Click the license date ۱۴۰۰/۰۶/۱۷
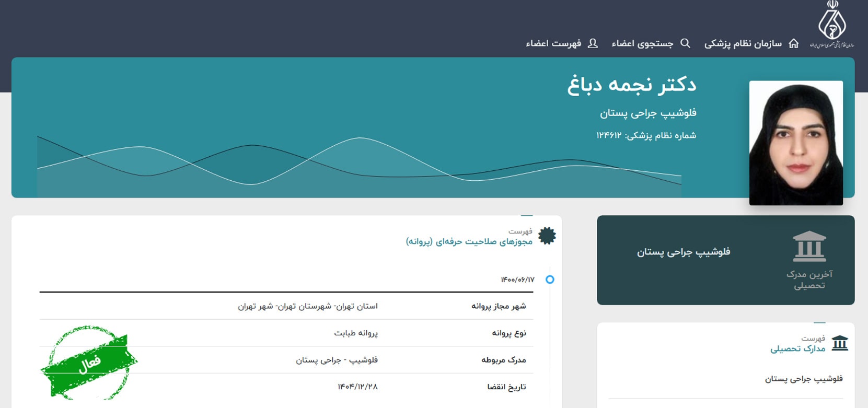 [x=517, y=280]
